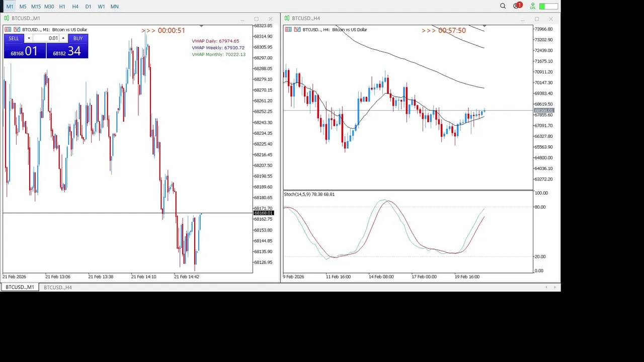
Task: Select the M1 timeframe button
Action: point(10,7)
